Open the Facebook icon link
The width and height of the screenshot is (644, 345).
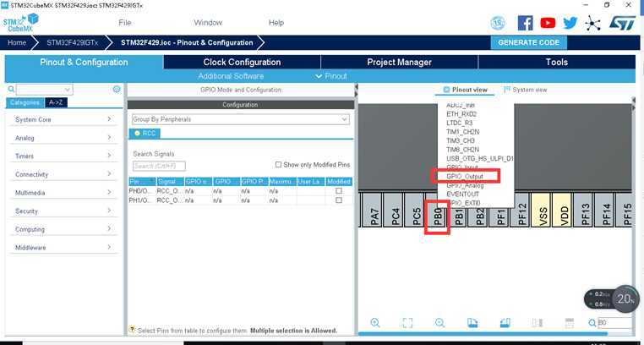click(525, 23)
